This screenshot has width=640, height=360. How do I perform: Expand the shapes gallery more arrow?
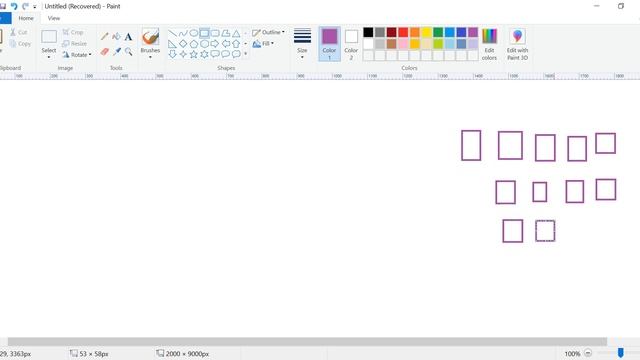coord(245,54)
